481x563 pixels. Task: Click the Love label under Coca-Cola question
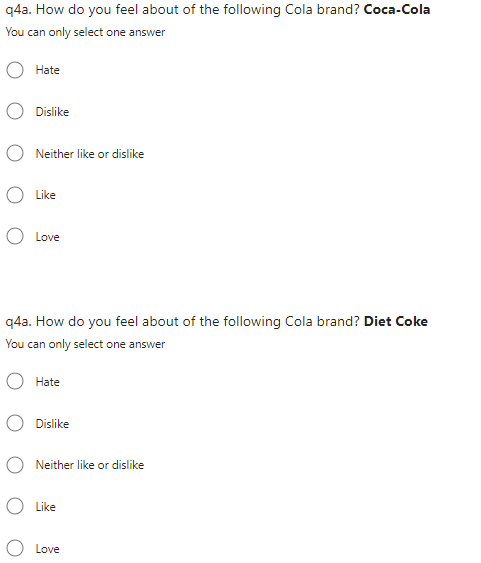47,237
